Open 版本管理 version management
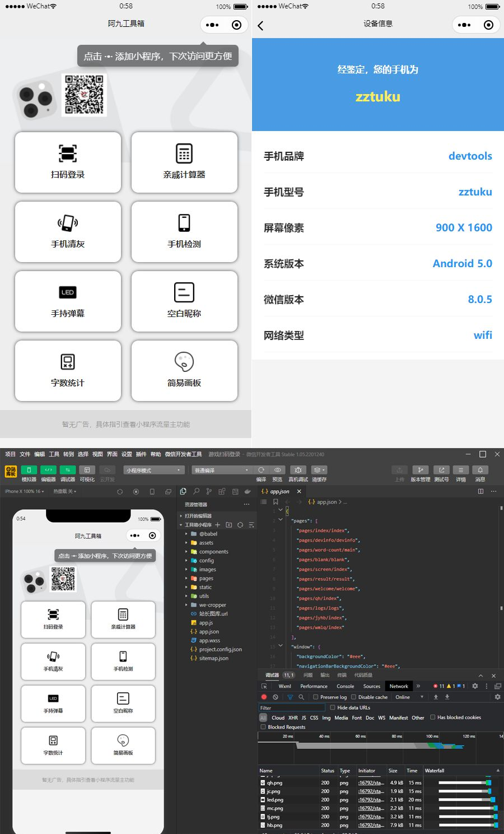Image resolution: width=504 pixels, height=834 pixels. (x=421, y=470)
